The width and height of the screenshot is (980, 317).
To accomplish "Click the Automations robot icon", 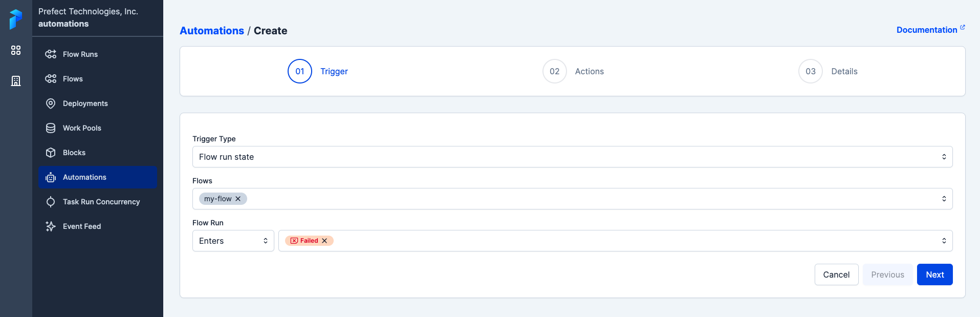I will pos(51,177).
